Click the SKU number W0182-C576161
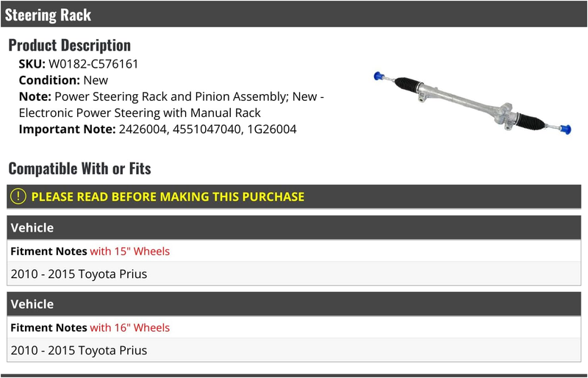 pos(93,64)
